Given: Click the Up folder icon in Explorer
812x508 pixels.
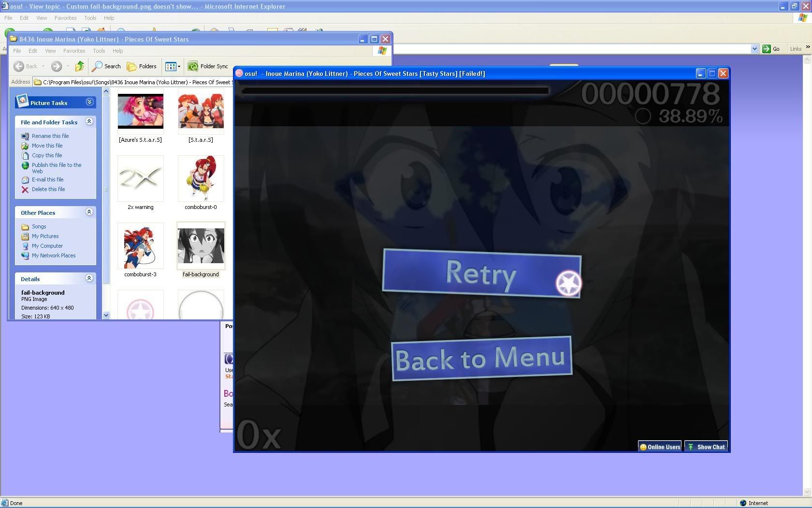Looking at the screenshot, I should (80, 66).
